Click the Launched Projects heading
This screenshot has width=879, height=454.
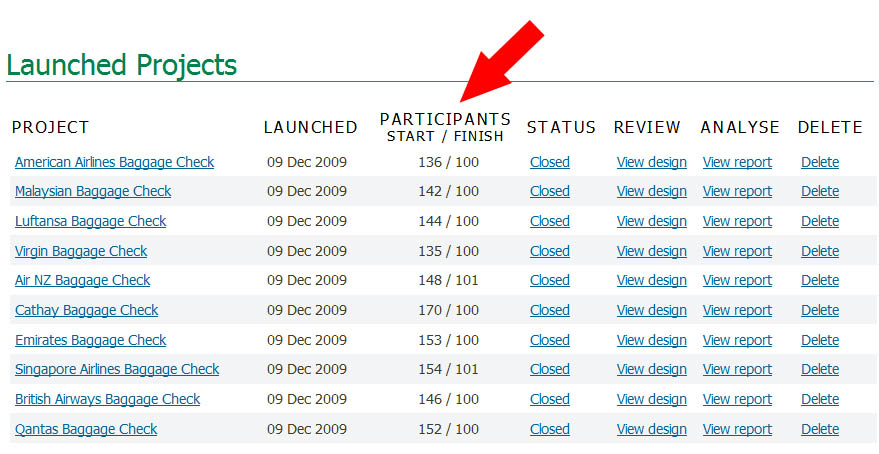[x=122, y=65]
